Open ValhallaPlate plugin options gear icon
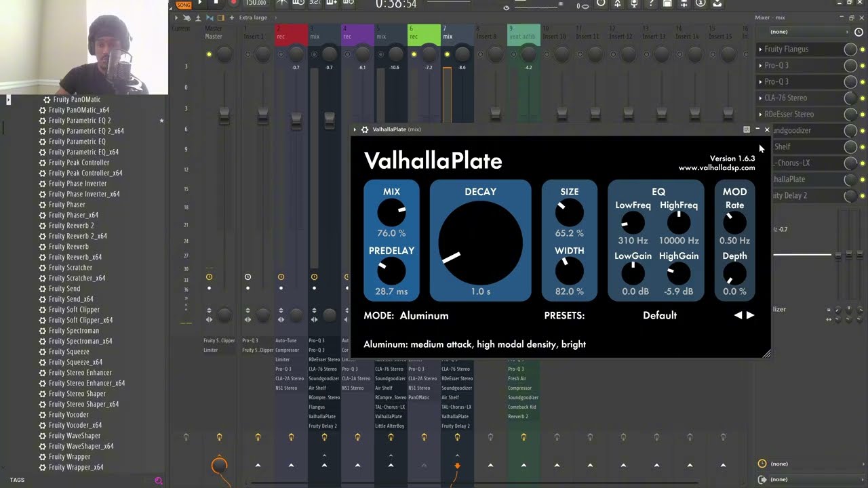Viewport: 868px width, 488px height. tap(365, 129)
